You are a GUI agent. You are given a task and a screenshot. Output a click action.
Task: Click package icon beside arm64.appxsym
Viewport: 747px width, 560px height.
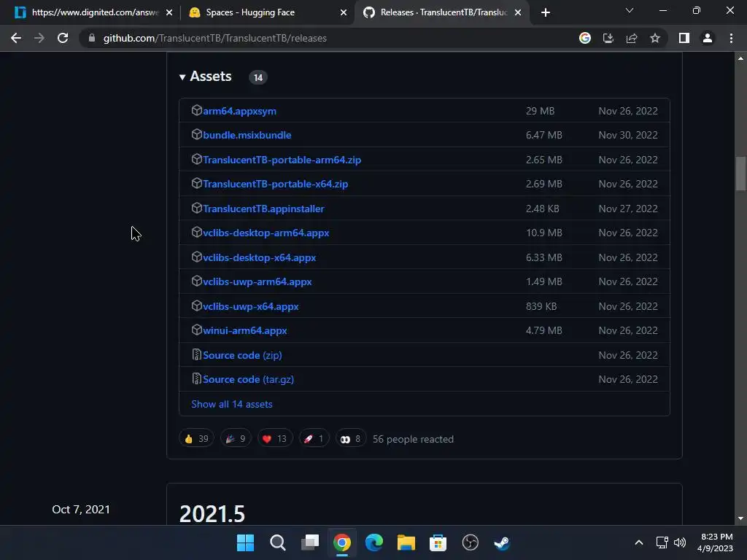coord(197,111)
